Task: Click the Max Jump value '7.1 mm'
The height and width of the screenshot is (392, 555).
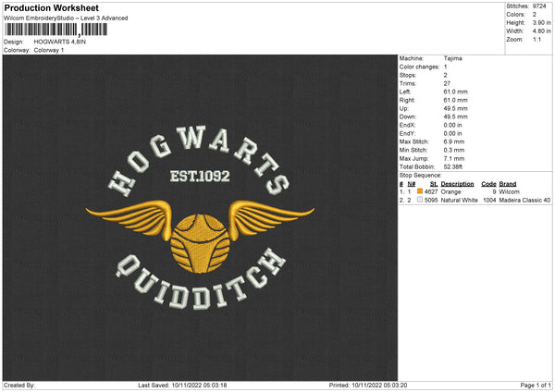Action: [454, 158]
